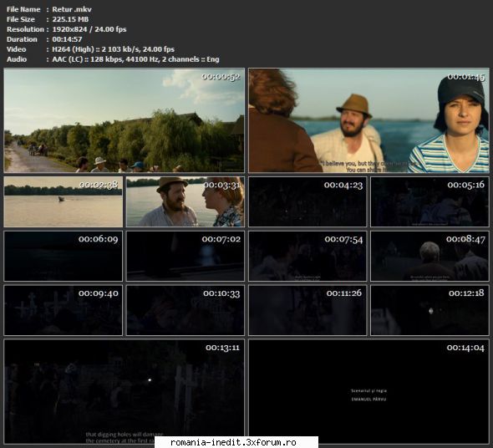Click the resolution value '1920x824 / 24.00 fps'
The height and width of the screenshot is (448, 493).
[89, 29]
